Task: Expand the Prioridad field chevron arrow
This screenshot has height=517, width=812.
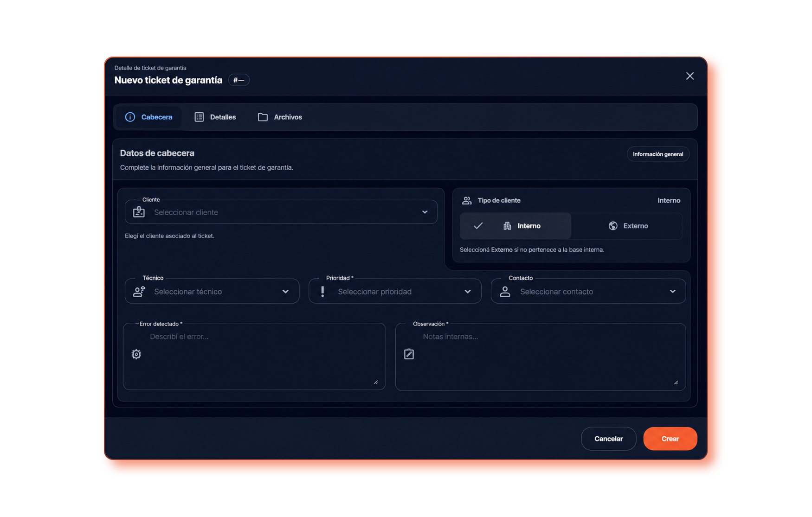Action: pyautogui.click(x=468, y=291)
